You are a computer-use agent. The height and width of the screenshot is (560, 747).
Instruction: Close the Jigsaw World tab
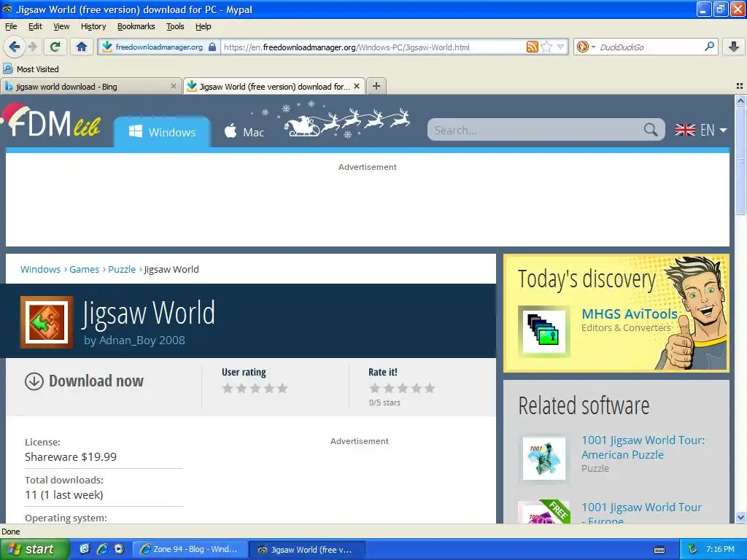coord(356,86)
